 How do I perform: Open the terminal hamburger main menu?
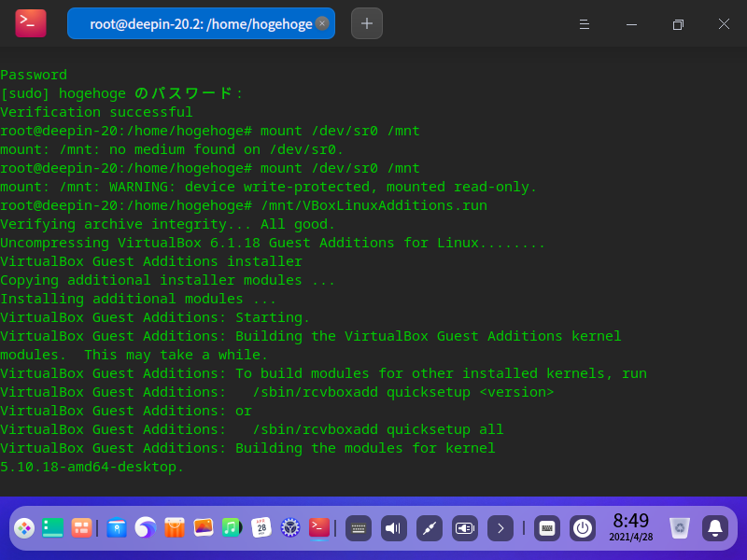[585, 24]
